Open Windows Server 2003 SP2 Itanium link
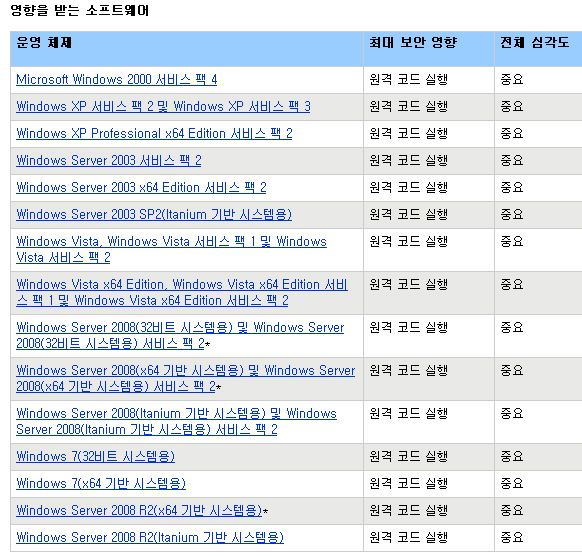 coord(154,215)
